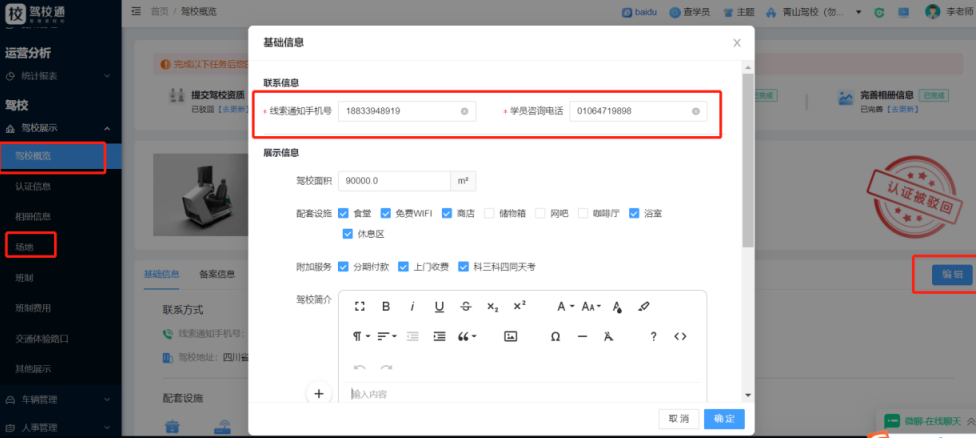Screen dimensions: 976x438
Task: Open 班制费用 in the sidebar
Action: tap(33, 308)
